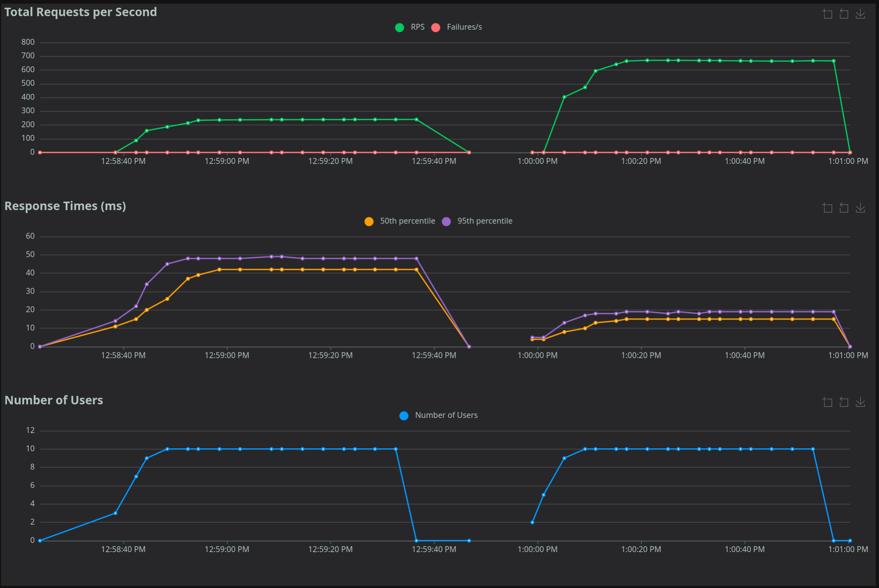Download Total Requests per Second chart image
This screenshot has height=588, width=879.
(860, 14)
